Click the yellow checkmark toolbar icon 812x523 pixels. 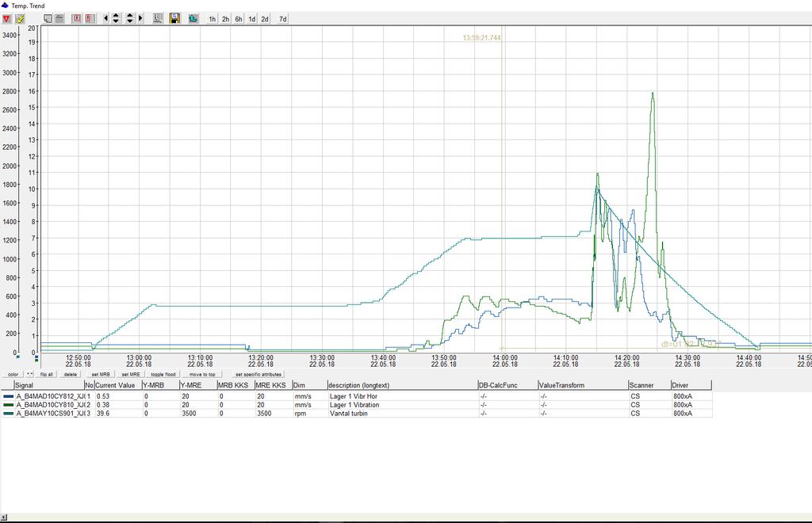[20, 19]
